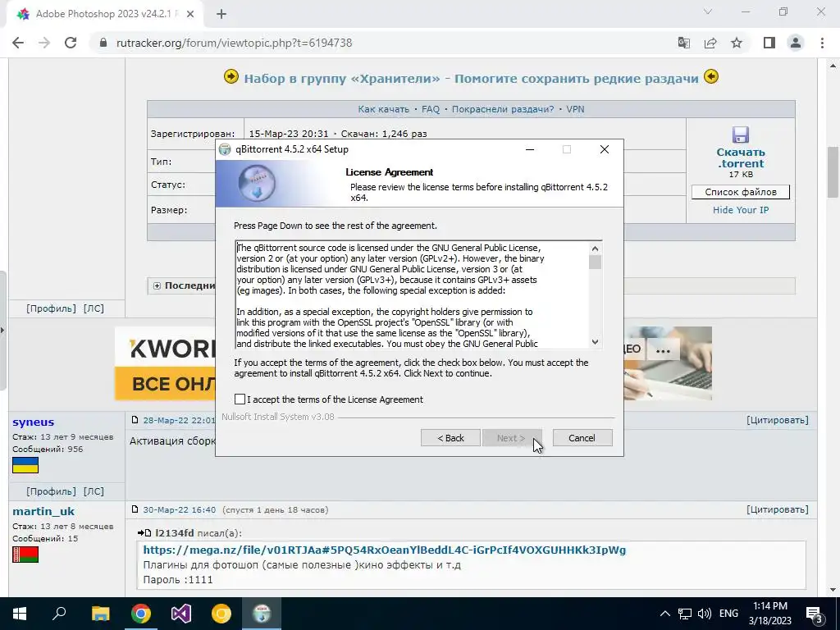
Task: Open Windows taskbar search
Action: (x=59, y=614)
